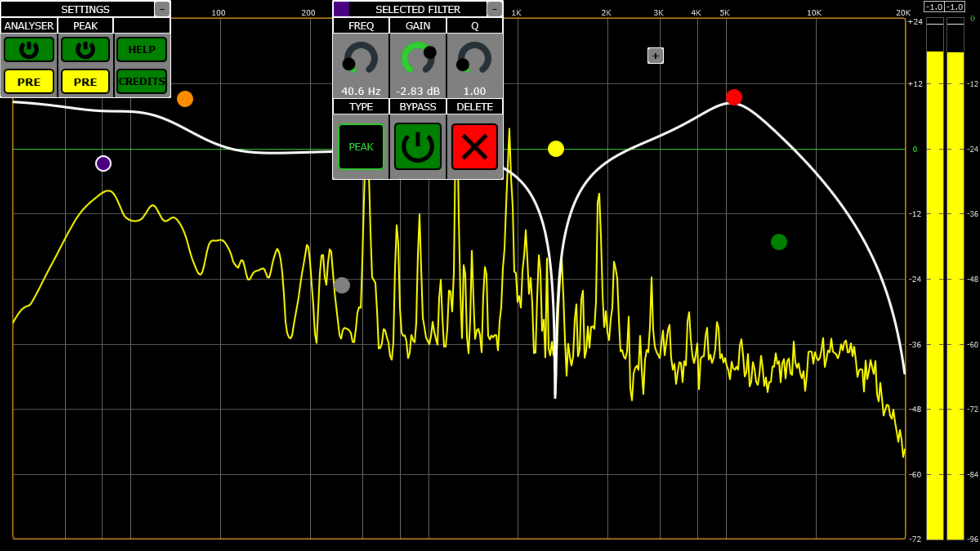The width and height of the screenshot is (980, 551).
Task: Select the green filter node
Action: (x=779, y=242)
